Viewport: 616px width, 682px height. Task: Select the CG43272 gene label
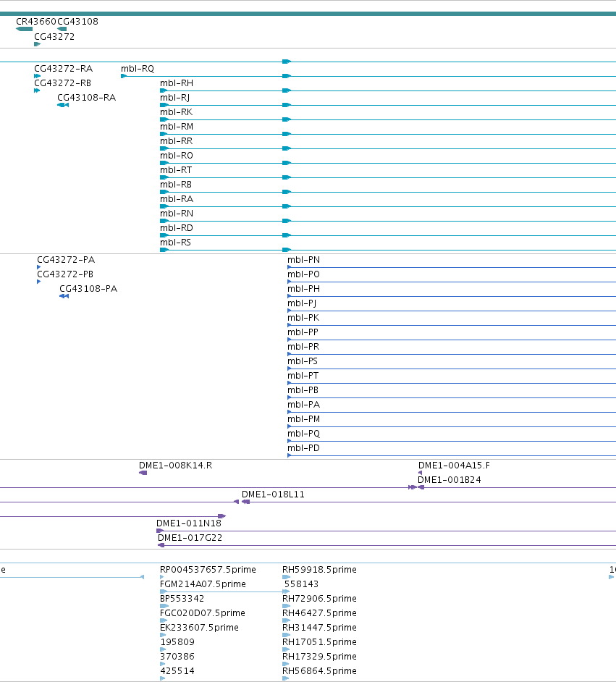[x=54, y=36]
